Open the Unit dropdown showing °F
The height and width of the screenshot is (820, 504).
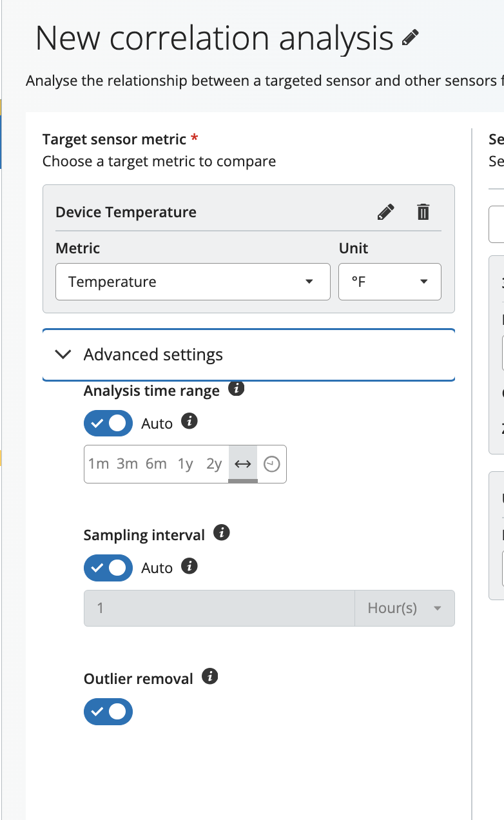click(389, 282)
